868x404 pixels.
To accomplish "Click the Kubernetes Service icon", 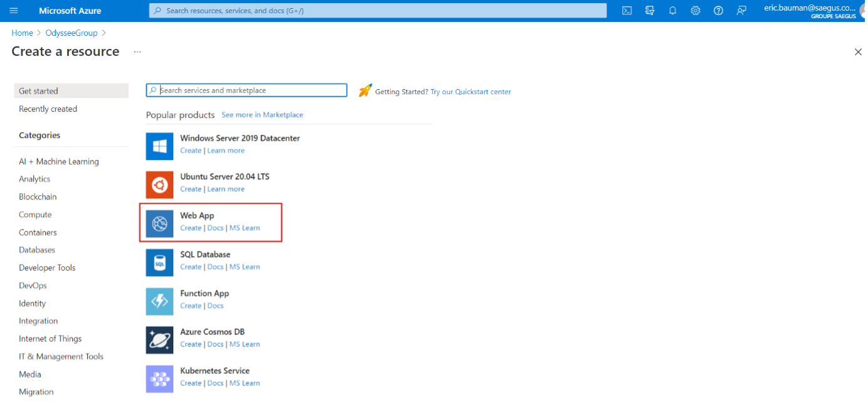I will click(159, 379).
